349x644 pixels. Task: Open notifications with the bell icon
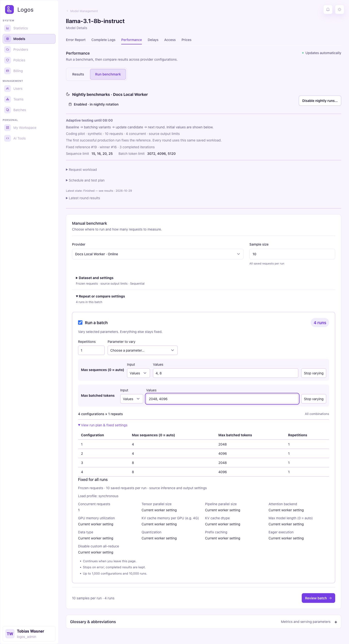click(328, 9)
